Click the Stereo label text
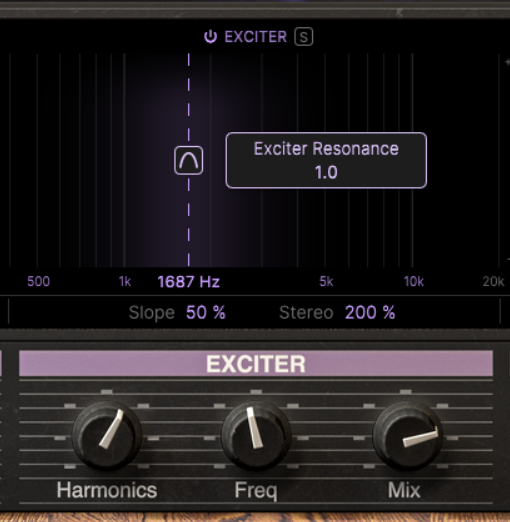 coord(306,313)
